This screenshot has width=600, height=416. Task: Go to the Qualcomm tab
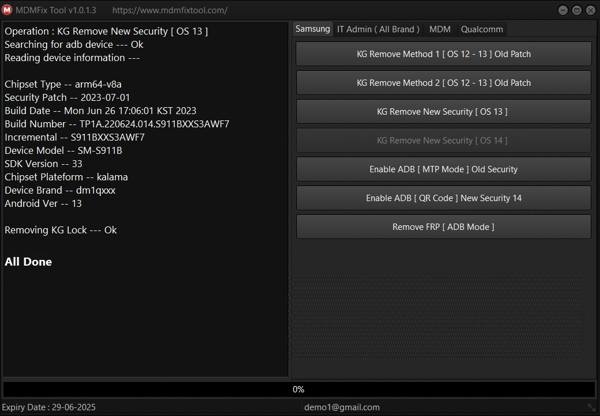(x=482, y=29)
